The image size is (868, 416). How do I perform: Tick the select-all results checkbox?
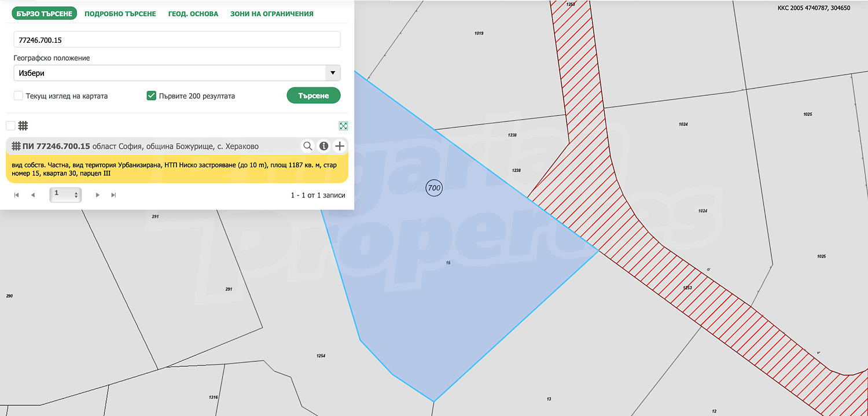[10, 126]
